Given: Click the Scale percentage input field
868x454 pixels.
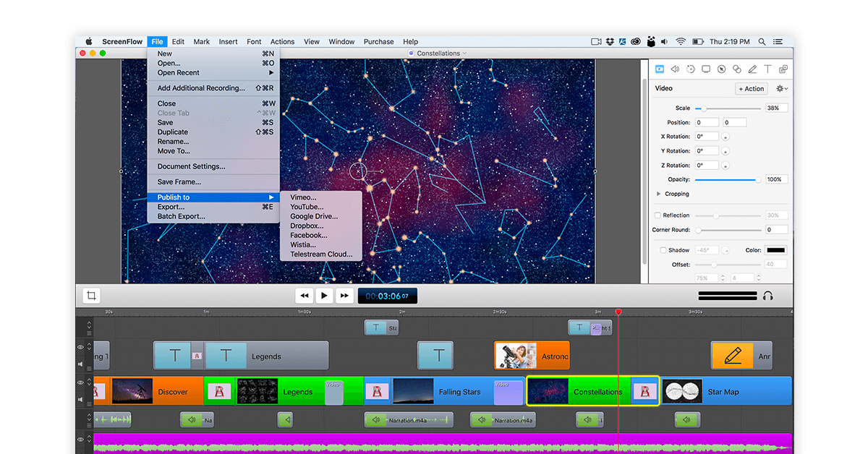Looking at the screenshot, I should (776, 108).
